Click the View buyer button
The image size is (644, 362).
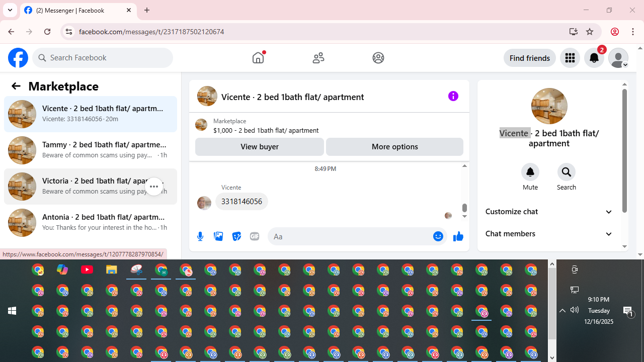click(260, 147)
